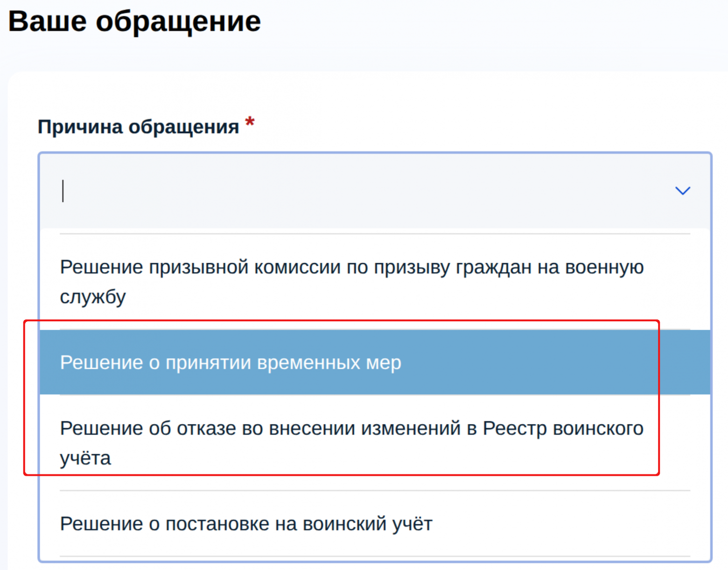Choose Решение о принятии временных мер
The image size is (728, 570).
pyautogui.click(x=231, y=362)
